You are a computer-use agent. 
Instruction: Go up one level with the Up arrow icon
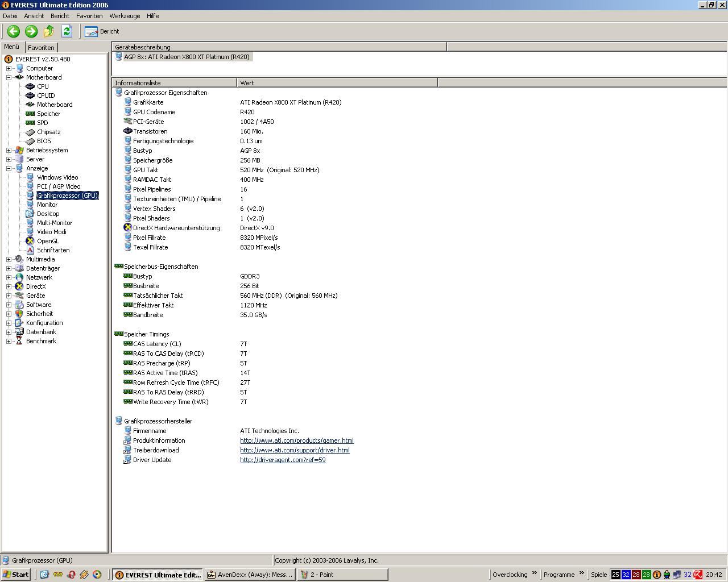coord(49,31)
